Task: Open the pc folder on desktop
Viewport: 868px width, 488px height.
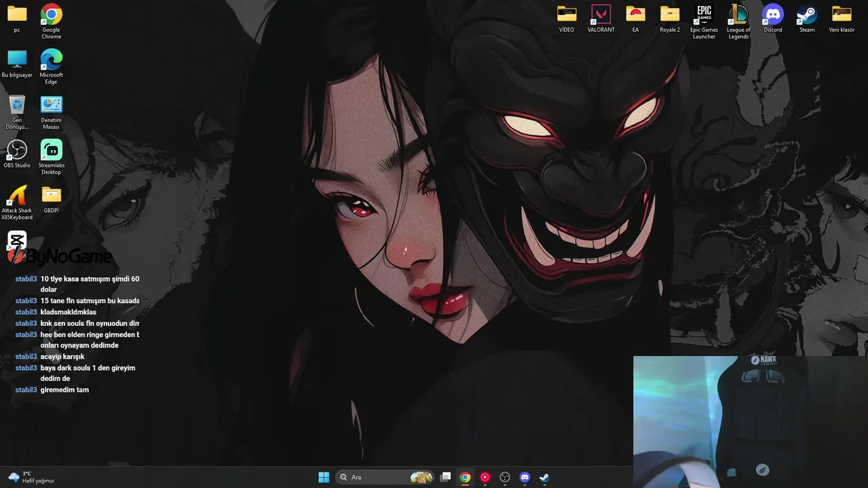Action: point(17,18)
